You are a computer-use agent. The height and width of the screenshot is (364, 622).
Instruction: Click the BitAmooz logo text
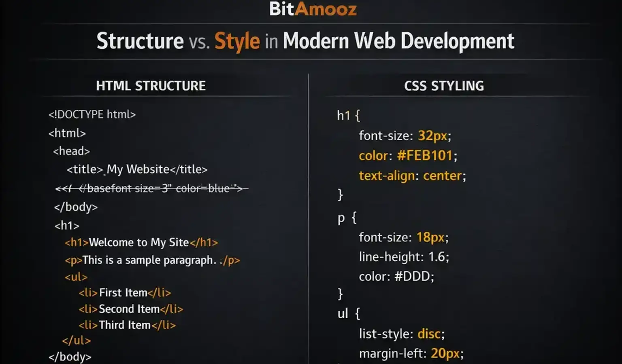click(313, 9)
